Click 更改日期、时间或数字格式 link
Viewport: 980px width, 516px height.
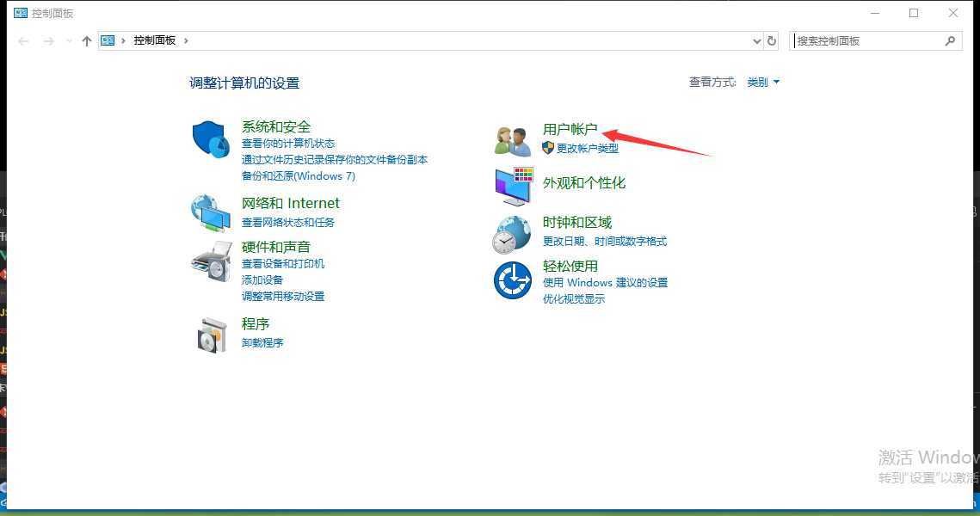pos(604,242)
